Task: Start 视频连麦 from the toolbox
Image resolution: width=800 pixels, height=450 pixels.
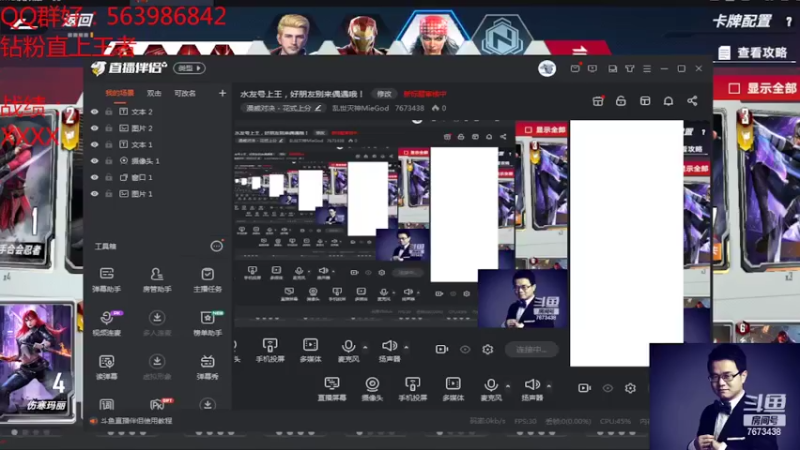Action: pyautogui.click(x=107, y=323)
